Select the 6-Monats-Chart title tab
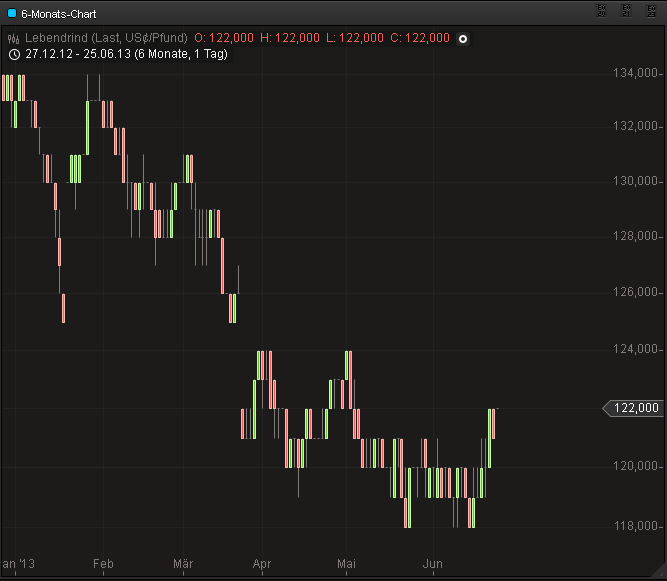Screen dimensions: 667x581 (60, 12)
